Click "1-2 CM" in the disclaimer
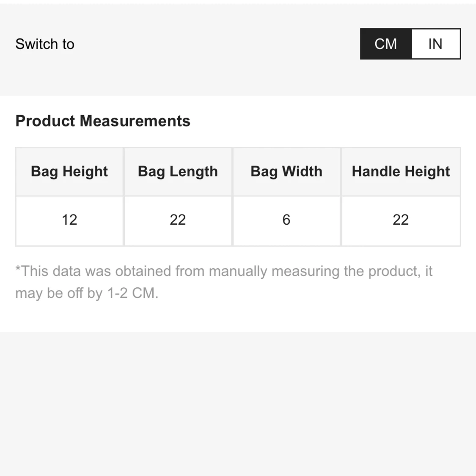 pyautogui.click(x=132, y=293)
